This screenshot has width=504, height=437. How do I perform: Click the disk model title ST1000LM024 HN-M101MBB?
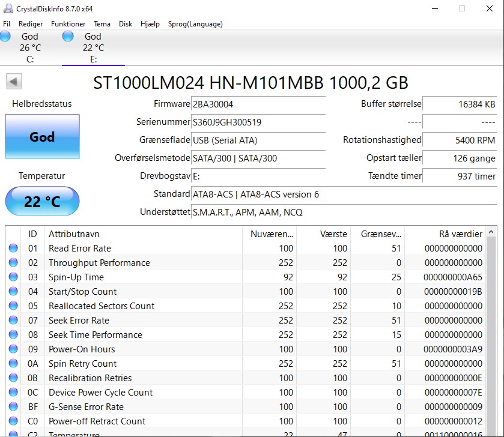tap(250, 82)
